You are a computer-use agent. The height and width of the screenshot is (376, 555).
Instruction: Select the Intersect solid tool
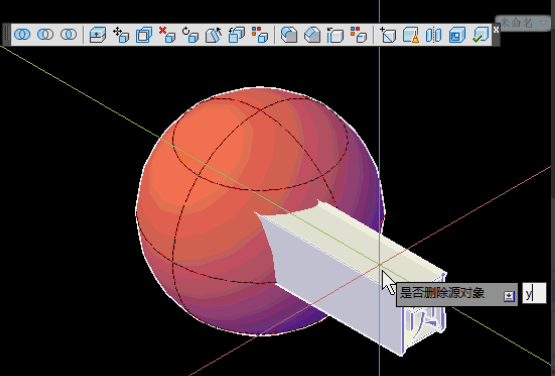tap(68, 34)
